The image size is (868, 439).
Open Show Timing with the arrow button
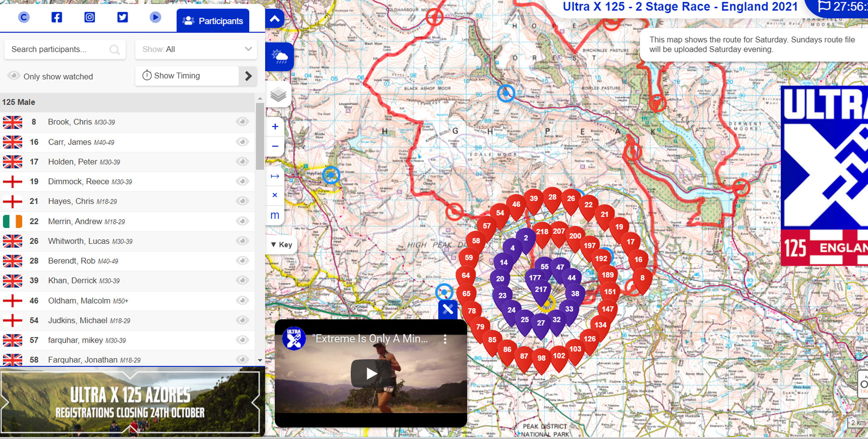tap(248, 76)
